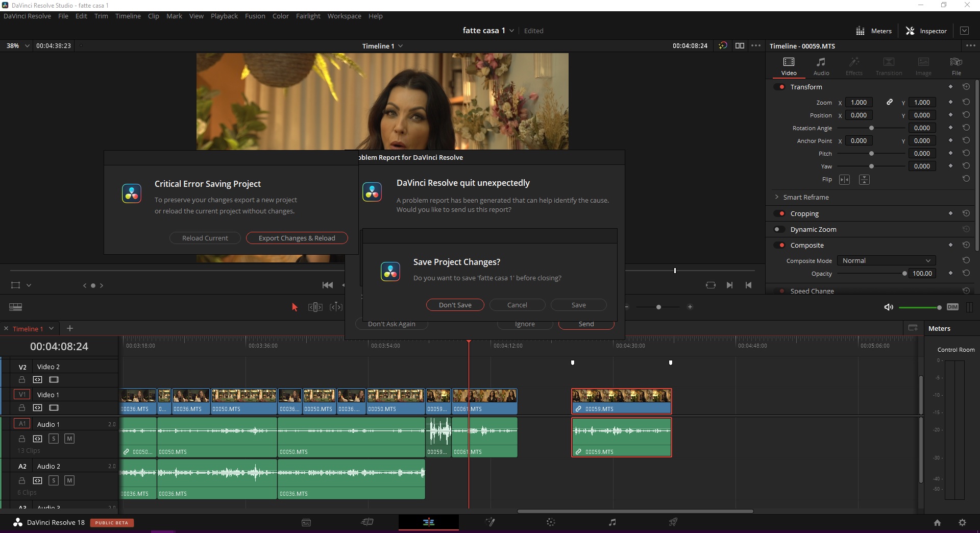Open the Fusion page icon
Screen dimensions: 980x533
[490, 522]
